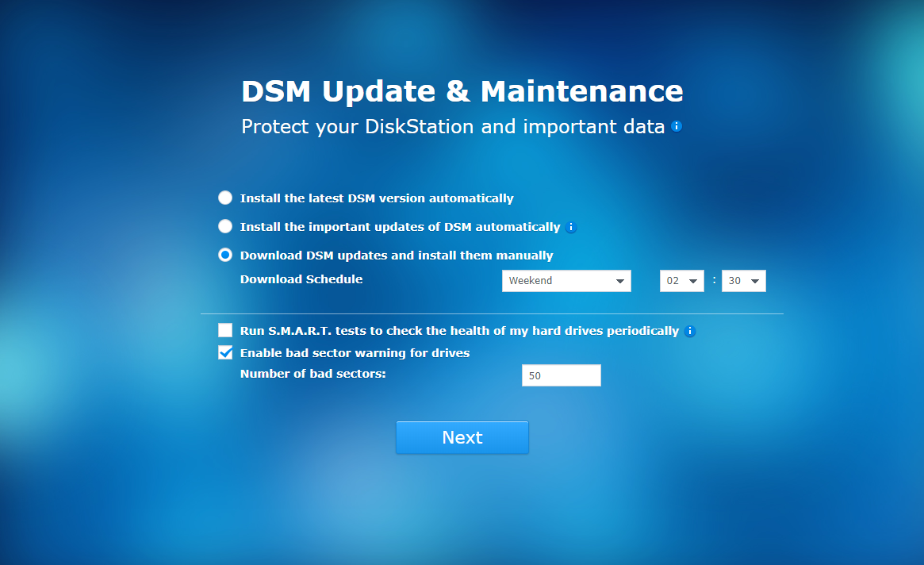Click the DSM Update & Maintenance heading
The width and height of the screenshot is (924, 565).
click(462, 91)
